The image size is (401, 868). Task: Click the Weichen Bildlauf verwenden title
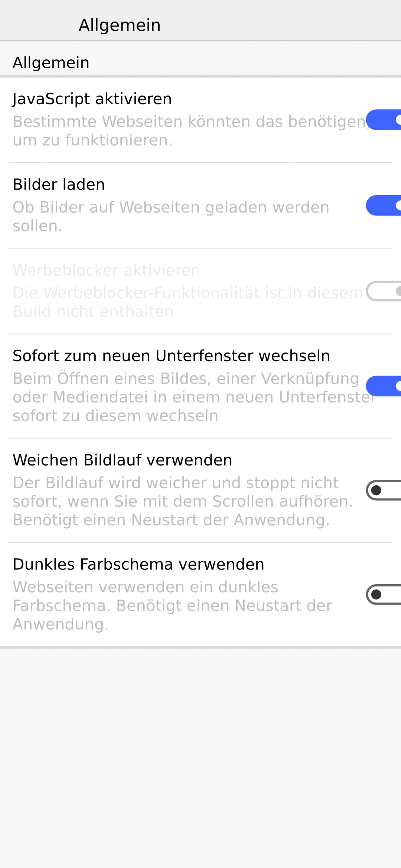[x=123, y=460]
